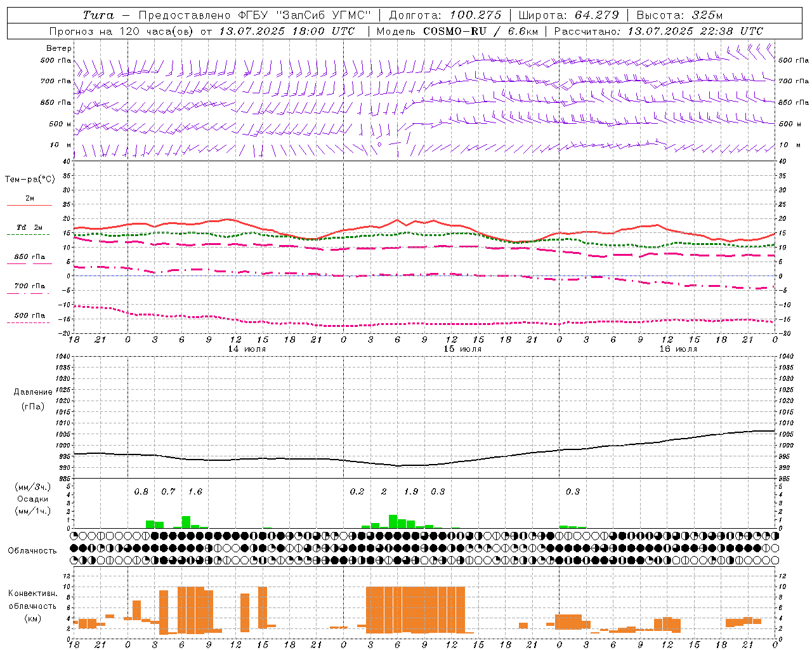Click the "0.8" precipitation amount value
The image size is (812, 650).
coord(141,491)
